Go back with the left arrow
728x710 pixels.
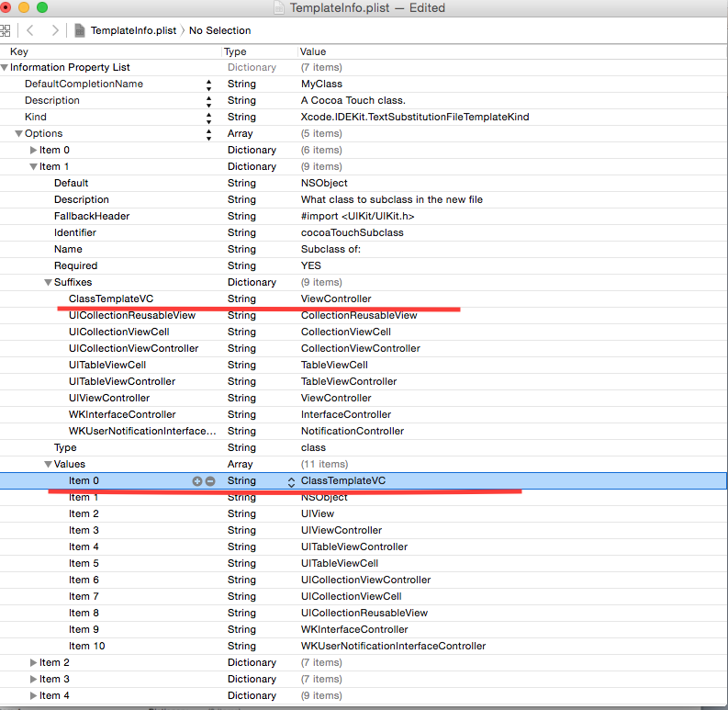point(30,30)
